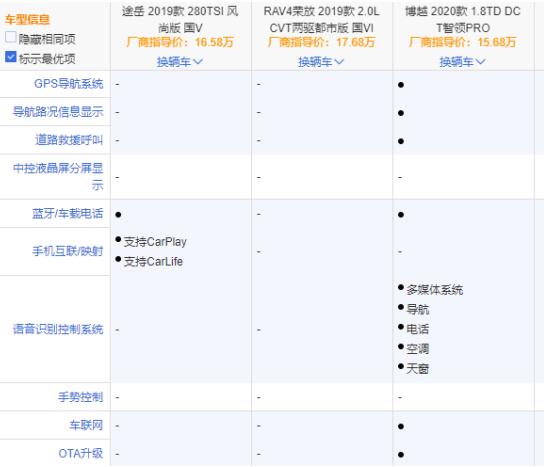Click the 手机互联/映射 parameter link
544x467 pixels.
68,251
